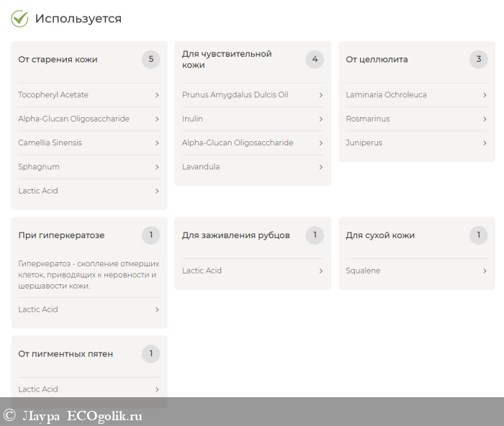Screen dimensions: 504x426
Task: Open the Juniperus ingredient entry
Action: 364,143
